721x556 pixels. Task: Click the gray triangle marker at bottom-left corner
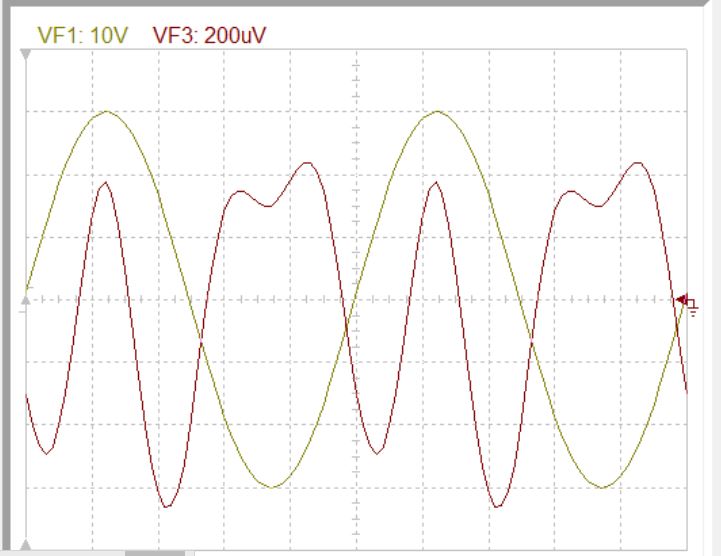click(x=26, y=545)
